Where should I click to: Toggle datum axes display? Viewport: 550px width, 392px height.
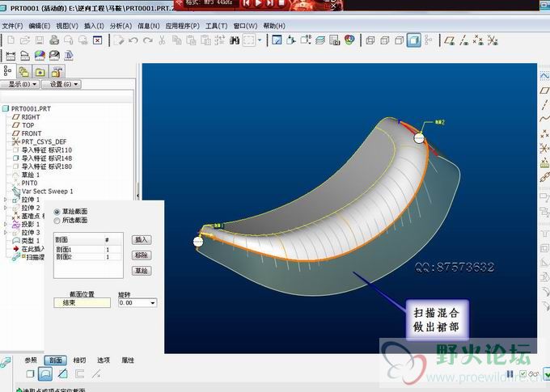tap(464, 40)
